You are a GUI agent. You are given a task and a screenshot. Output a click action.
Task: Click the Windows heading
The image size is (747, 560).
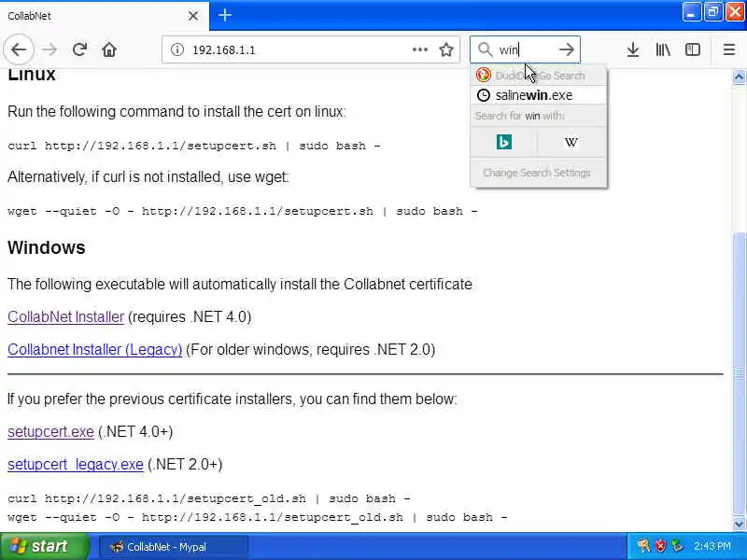click(46, 247)
